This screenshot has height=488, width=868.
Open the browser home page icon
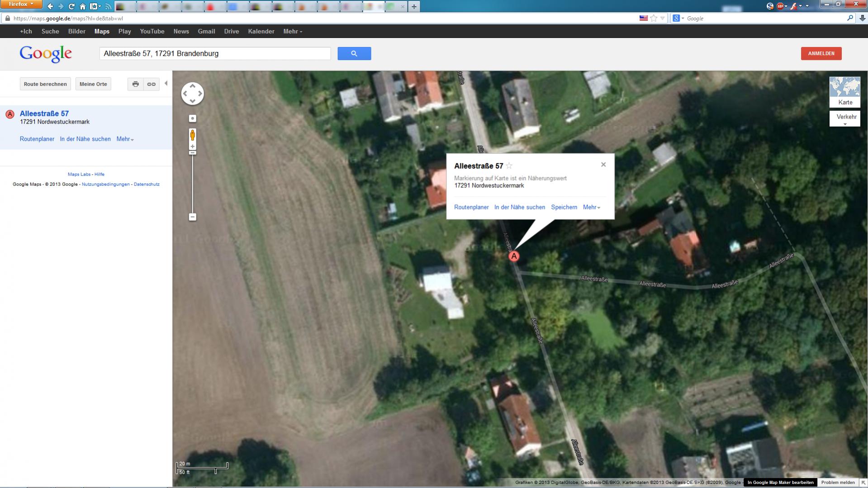tap(82, 6)
